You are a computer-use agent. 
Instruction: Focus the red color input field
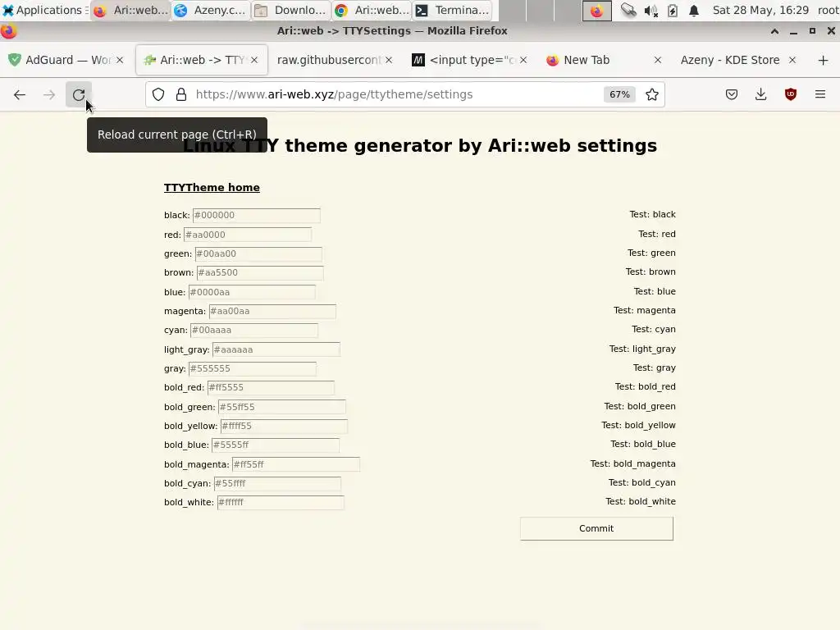tap(248, 235)
